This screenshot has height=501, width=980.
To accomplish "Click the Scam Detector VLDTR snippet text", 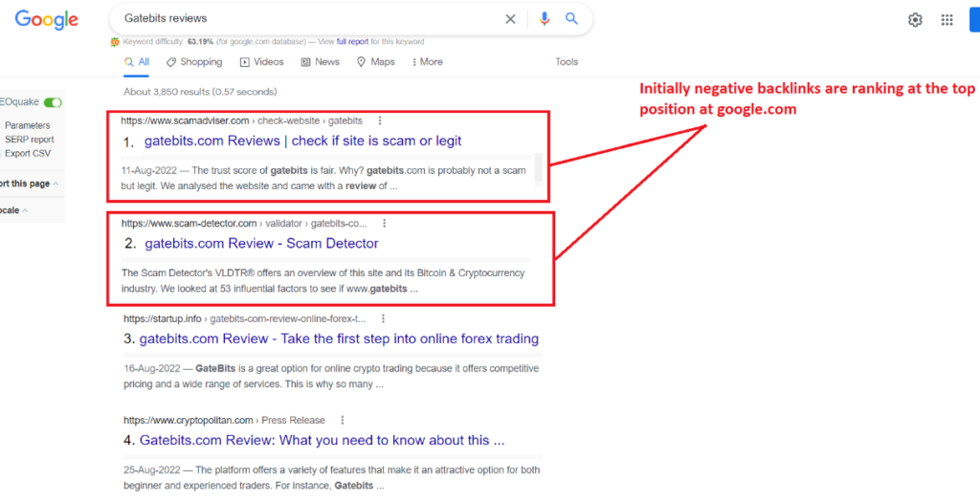I will click(323, 281).
